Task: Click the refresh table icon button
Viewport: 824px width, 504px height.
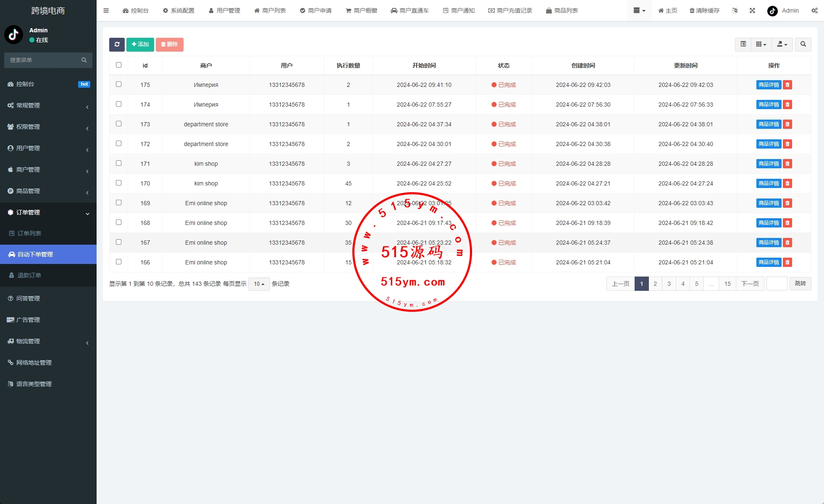Action: (117, 44)
